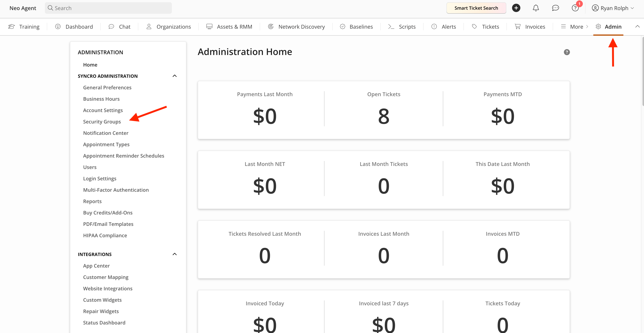The image size is (644, 333).
Task: Click the Training graduation cap icon
Action: pyautogui.click(x=12, y=27)
